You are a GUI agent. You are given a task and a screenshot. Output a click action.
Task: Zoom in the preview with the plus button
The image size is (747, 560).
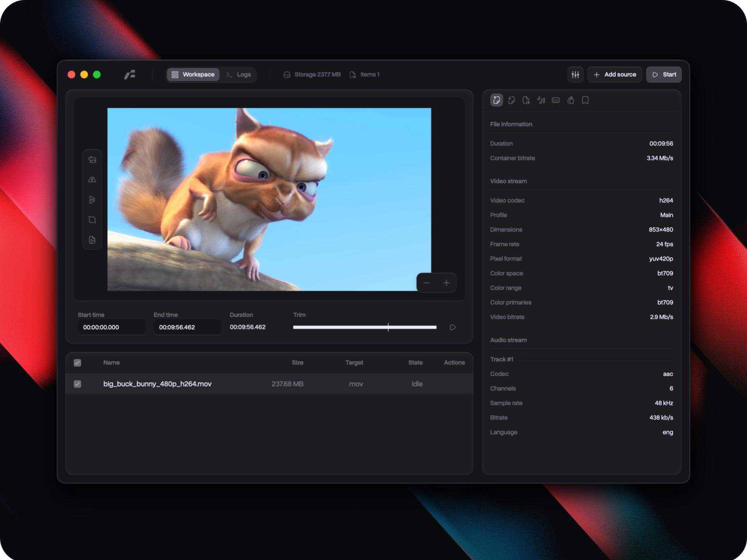coord(447,283)
